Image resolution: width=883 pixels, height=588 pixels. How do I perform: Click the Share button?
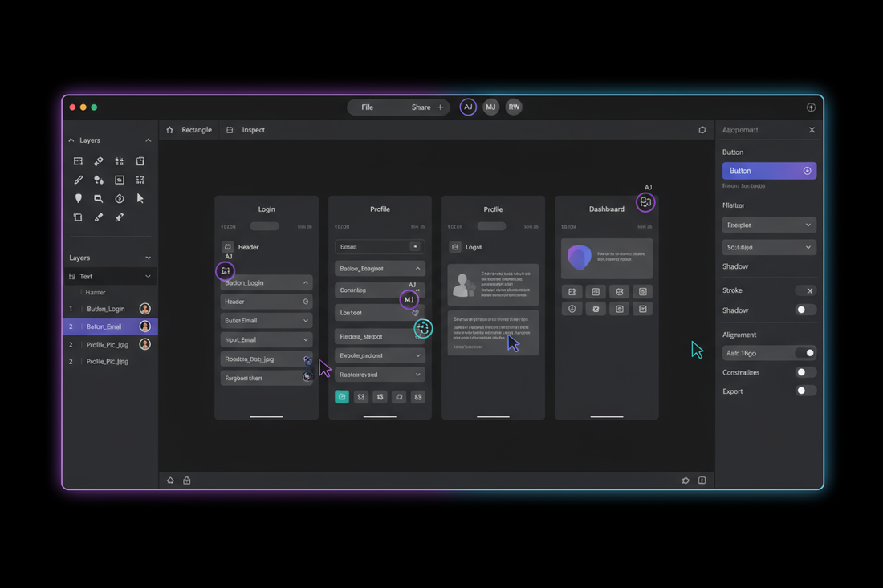point(421,107)
